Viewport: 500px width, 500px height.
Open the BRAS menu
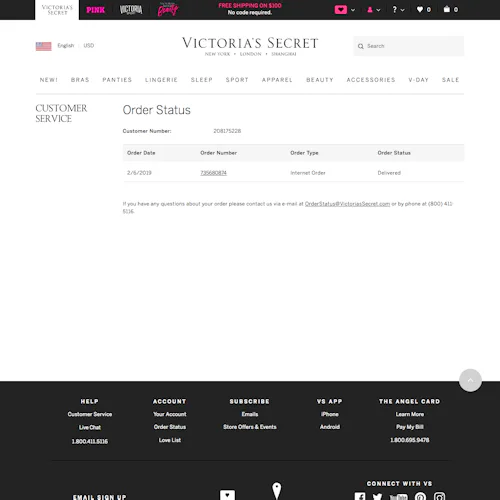80,80
